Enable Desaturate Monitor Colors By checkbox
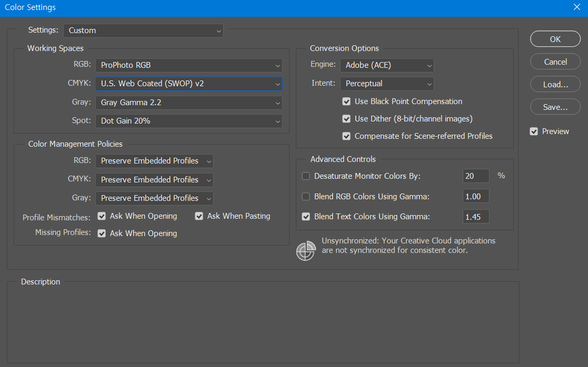Screen dimensions: 588x367 (x=306, y=176)
